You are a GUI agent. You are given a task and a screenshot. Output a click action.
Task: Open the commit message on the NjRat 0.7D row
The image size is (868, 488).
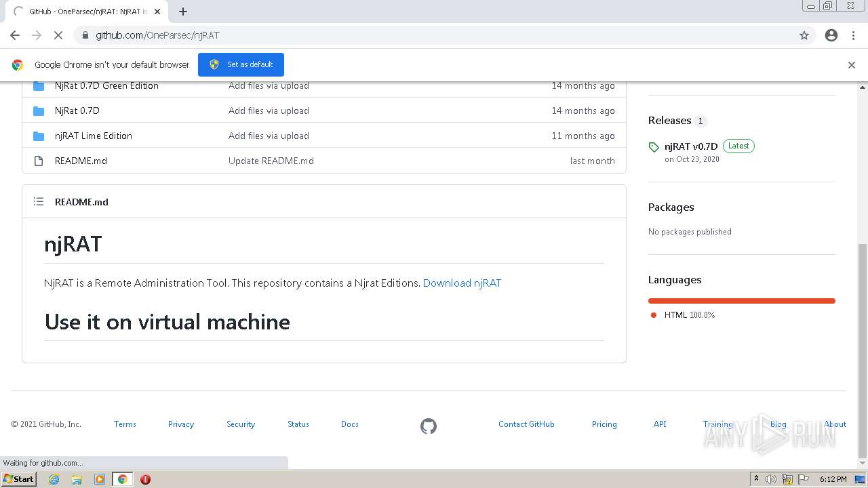269,110
